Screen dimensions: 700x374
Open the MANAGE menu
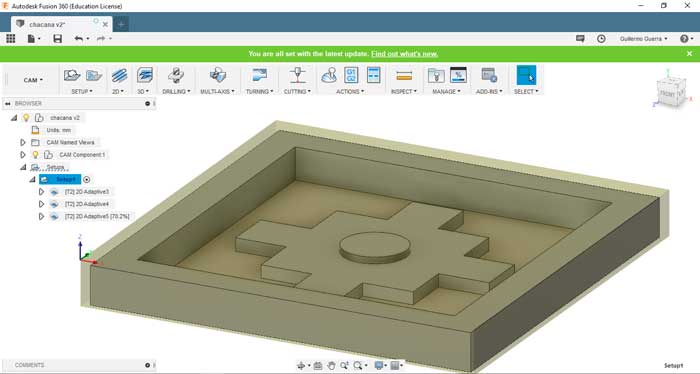(x=446, y=91)
